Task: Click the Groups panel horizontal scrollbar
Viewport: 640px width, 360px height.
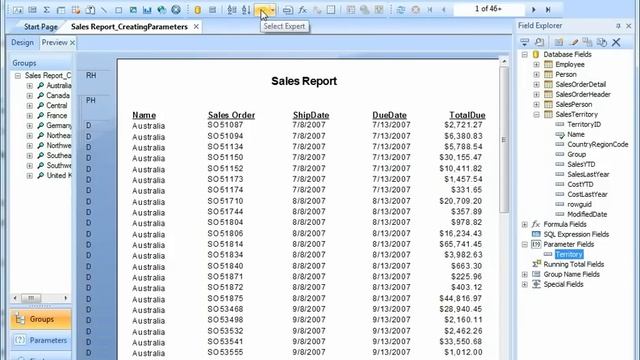Action: 40,298
